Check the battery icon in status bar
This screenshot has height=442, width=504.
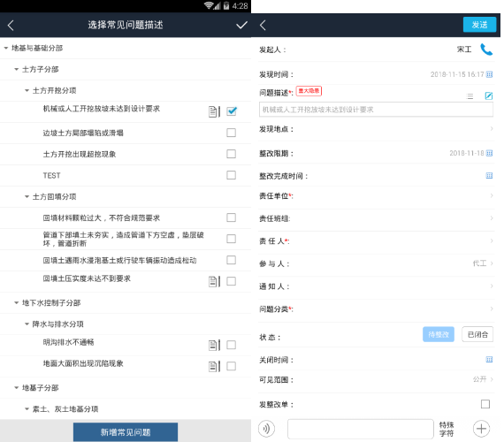click(x=226, y=5)
